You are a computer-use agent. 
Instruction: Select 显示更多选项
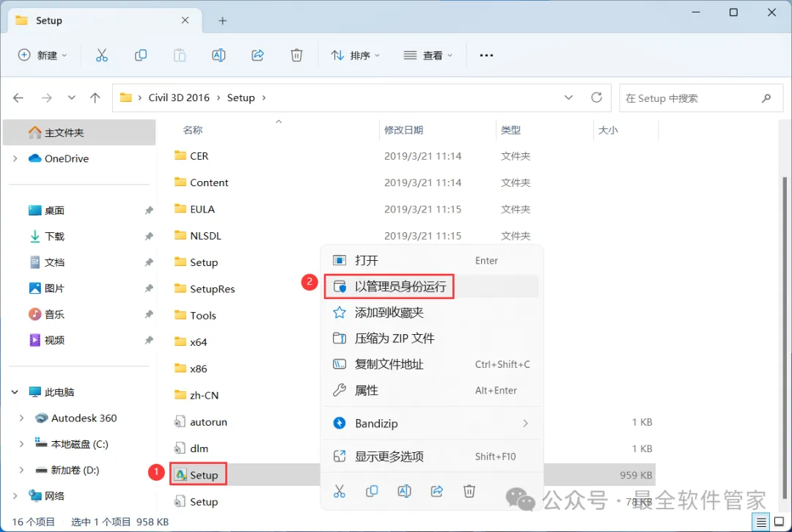point(432,457)
